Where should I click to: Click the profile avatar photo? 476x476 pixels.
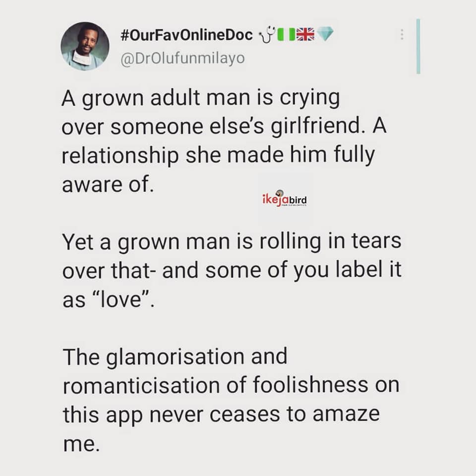click(x=85, y=46)
